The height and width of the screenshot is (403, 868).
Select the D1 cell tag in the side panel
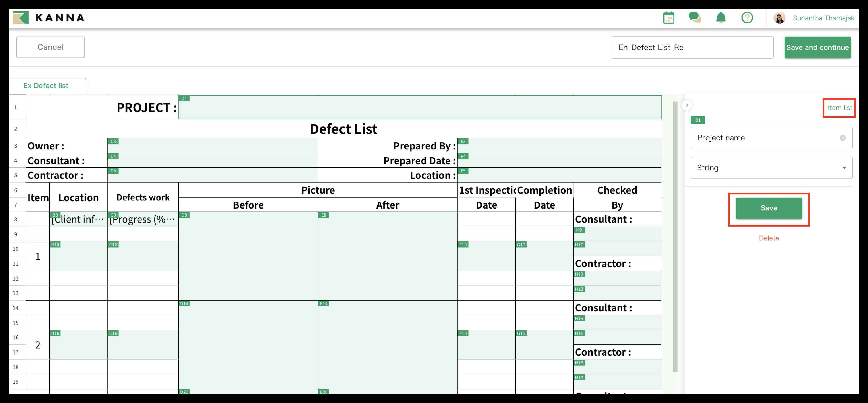697,120
